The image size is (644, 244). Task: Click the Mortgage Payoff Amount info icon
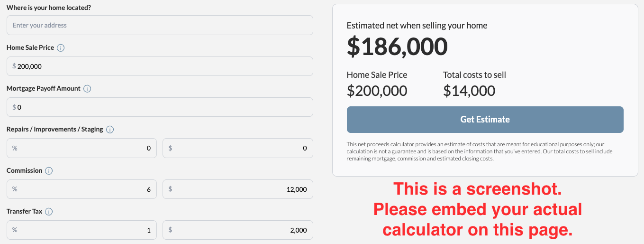click(87, 89)
